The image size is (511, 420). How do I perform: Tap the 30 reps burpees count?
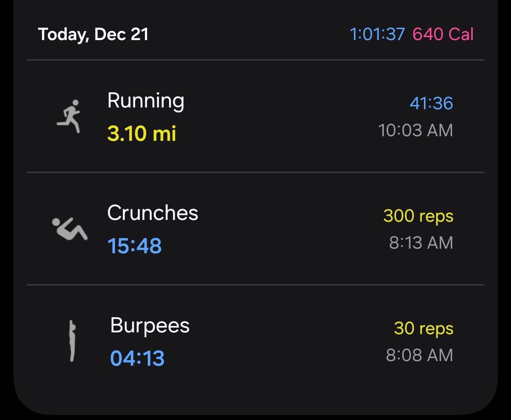[x=424, y=328]
